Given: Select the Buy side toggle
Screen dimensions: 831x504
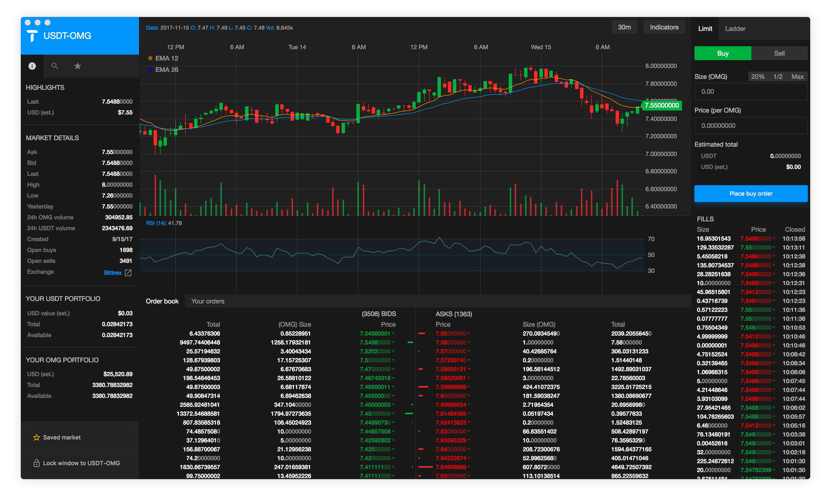Looking at the screenshot, I should 722,53.
